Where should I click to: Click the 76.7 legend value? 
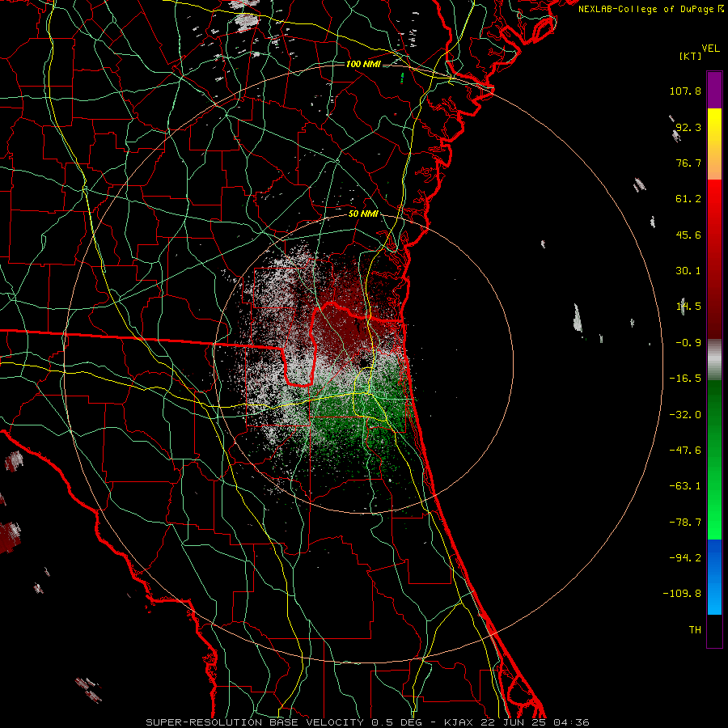tap(688, 163)
